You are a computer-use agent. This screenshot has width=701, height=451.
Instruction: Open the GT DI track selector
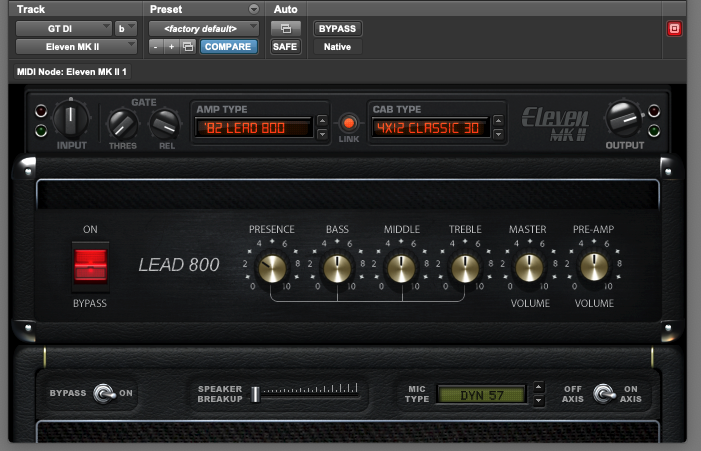point(63,29)
